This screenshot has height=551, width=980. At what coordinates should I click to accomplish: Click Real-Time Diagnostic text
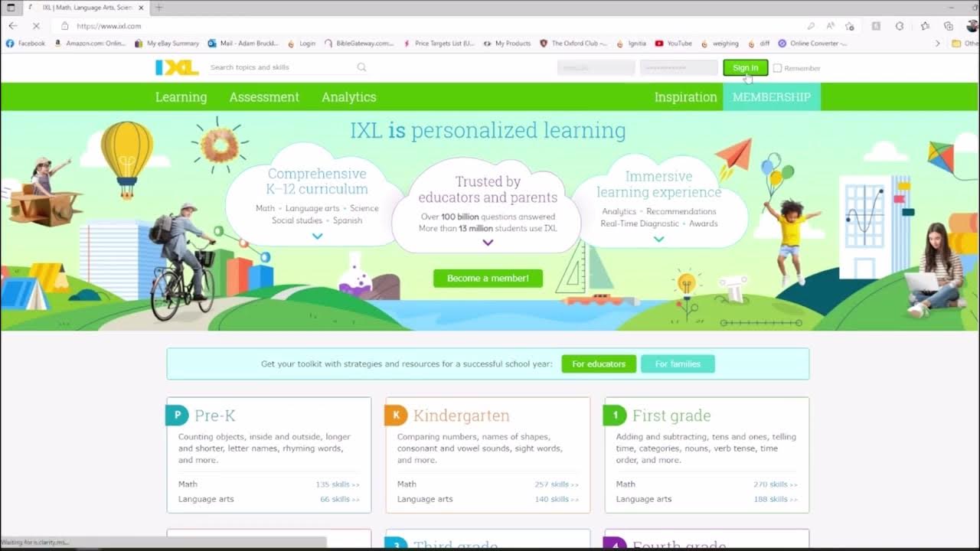(x=639, y=223)
